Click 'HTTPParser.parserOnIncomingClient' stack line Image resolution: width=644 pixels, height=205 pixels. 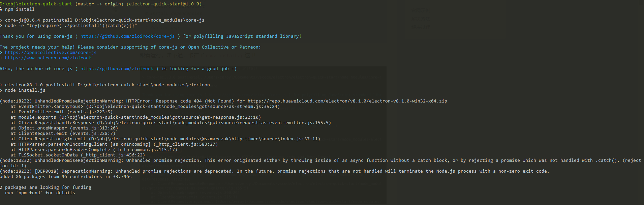114,144
